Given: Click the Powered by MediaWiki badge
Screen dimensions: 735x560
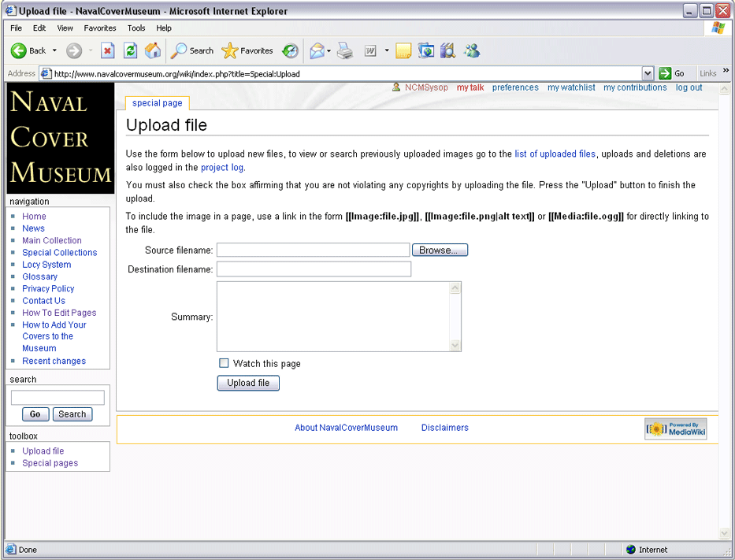Looking at the screenshot, I should (x=675, y=428).
